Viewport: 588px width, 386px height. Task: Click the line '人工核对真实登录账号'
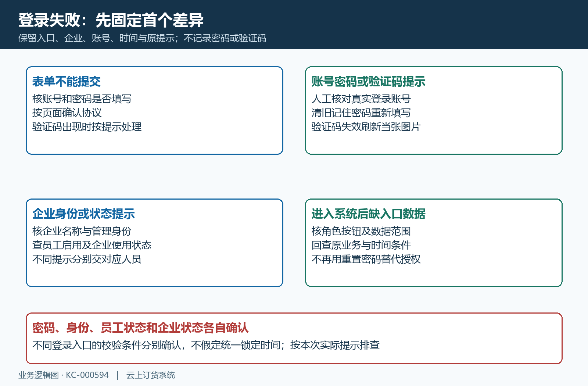(361, 99)
